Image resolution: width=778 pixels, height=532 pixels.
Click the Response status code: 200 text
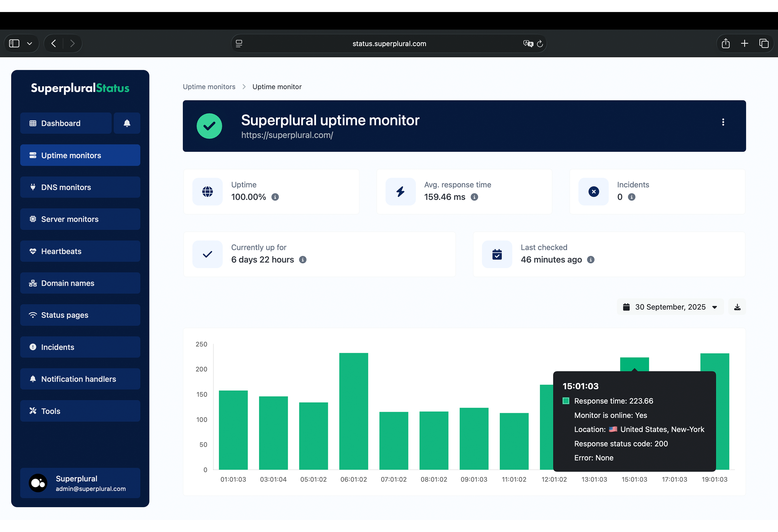tap(621, 444)
